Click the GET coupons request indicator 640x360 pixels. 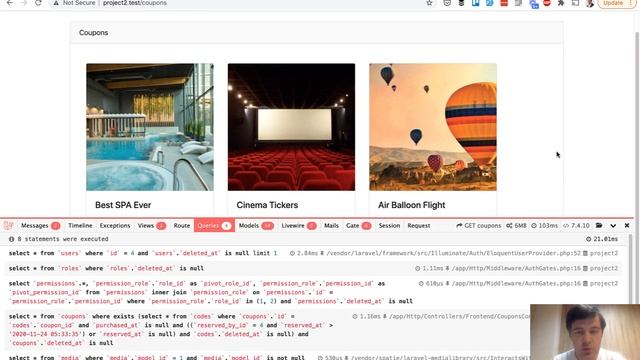click(478, 225)
